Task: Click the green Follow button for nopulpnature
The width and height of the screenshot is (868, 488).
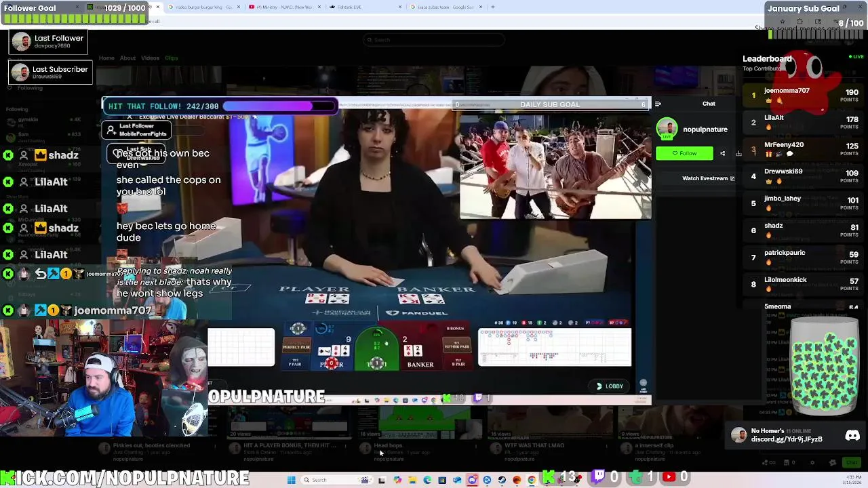Action: (x=684, y=153)
